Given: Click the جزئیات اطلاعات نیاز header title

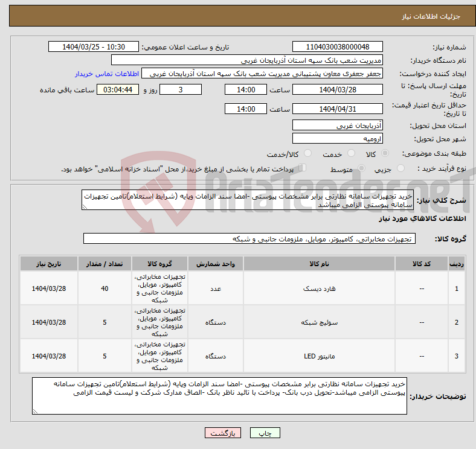Looking at the screenshot, I should click(x=431, y=16).
